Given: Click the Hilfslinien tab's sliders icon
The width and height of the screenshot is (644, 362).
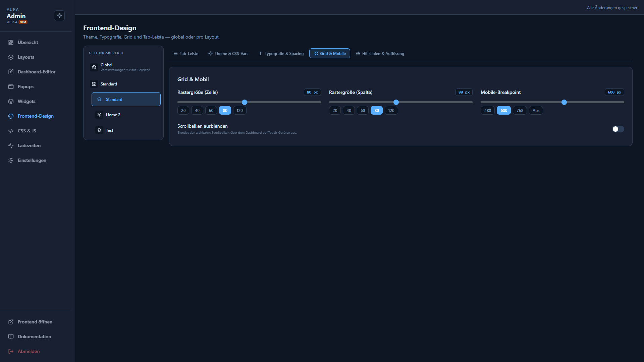Looking at the screenshot, I should click(358, 54).
